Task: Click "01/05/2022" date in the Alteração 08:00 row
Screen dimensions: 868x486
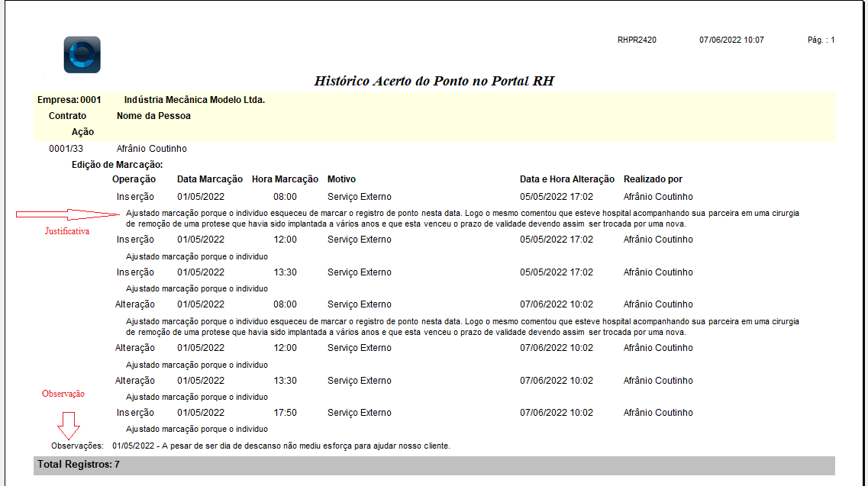Action: point(201,304)
